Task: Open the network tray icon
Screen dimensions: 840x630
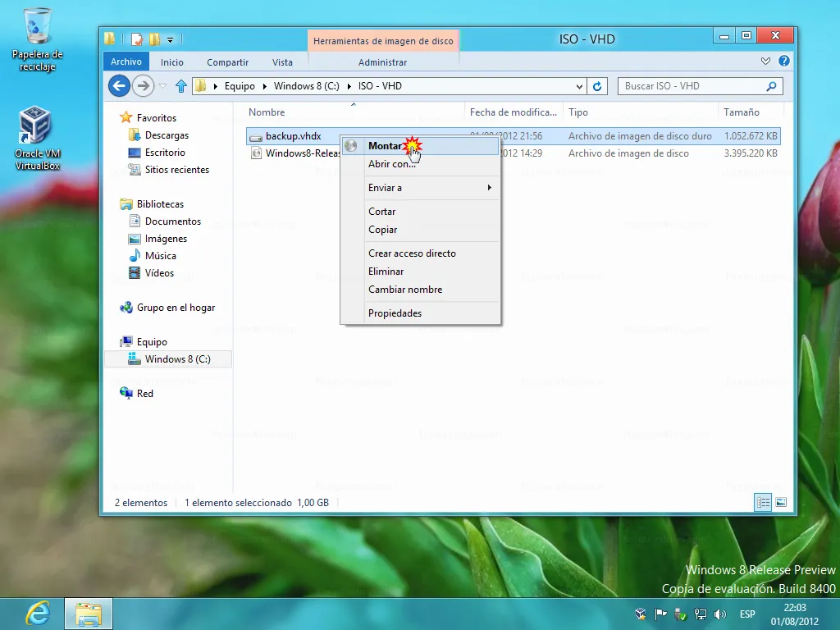Action: (700, 614)
